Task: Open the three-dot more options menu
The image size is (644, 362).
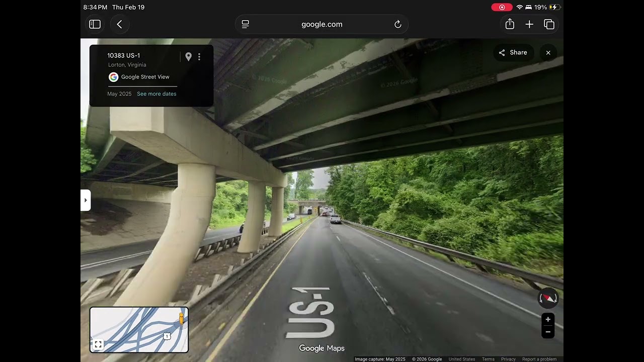Action: [199, 57]
